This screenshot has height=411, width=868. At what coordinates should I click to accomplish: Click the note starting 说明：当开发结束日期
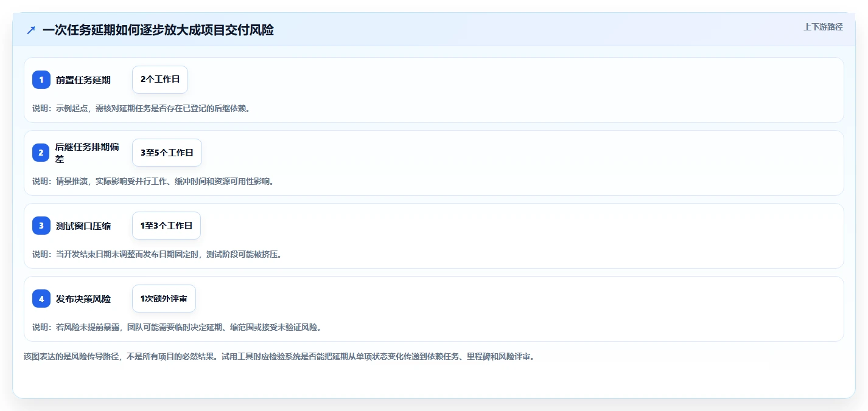[x=157, y=254]
